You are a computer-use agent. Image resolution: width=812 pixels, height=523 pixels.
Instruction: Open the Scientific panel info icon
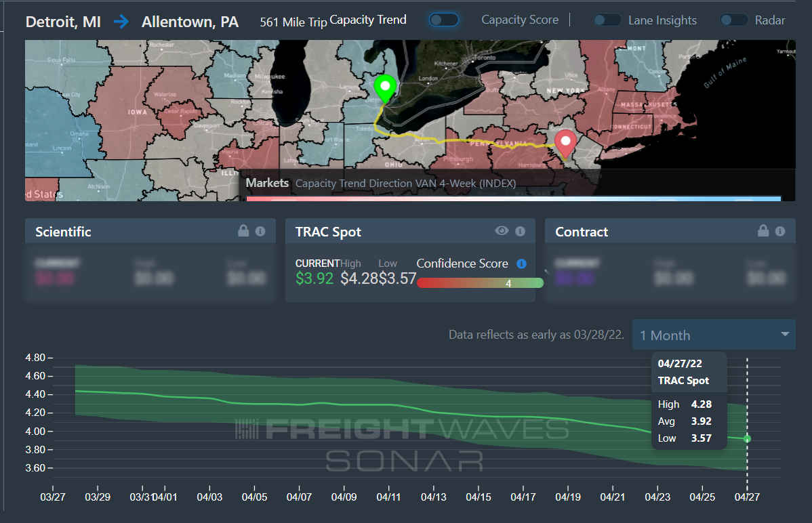coord(260,232)
